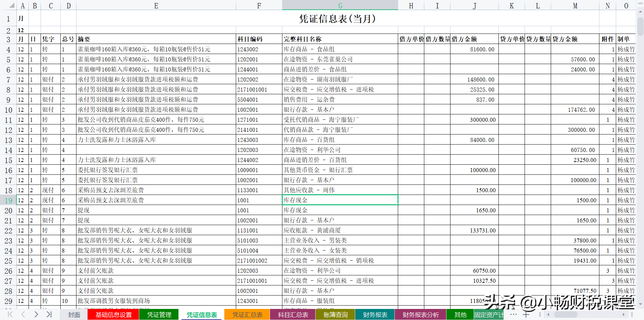Switch to the 凭证管理 sheet

click(x=159, y=315)
